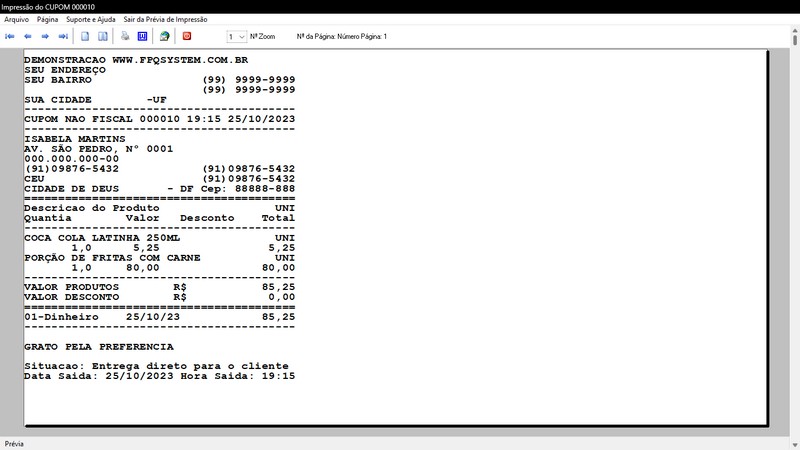Click the Descricao do Produto header

(92, 208)
